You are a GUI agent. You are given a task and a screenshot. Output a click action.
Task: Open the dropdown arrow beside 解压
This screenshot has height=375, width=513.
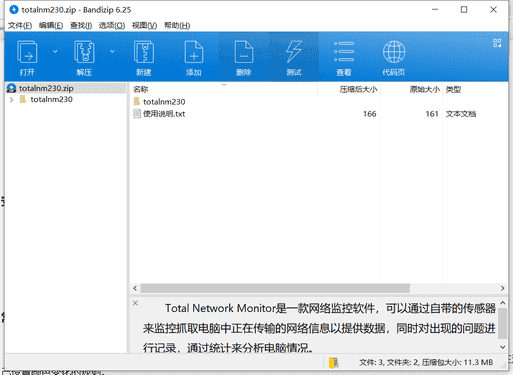click(x=112, y=52)
